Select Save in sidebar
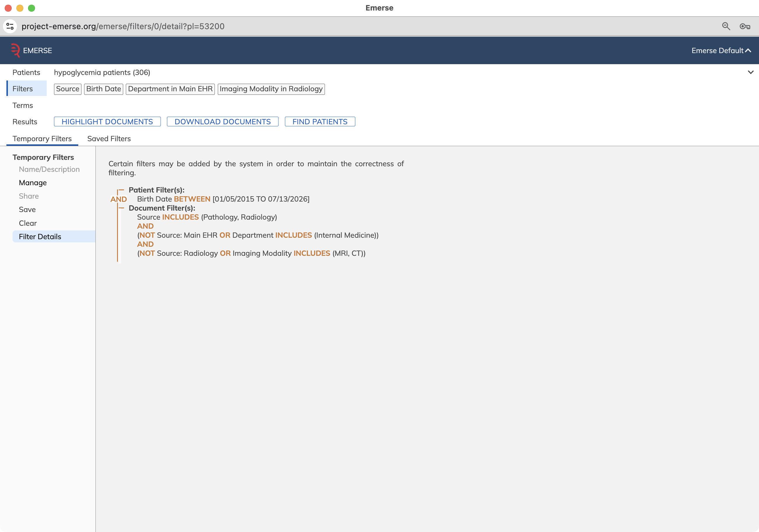The height and width of the screenshot is (532, 759). click(27, 209)
